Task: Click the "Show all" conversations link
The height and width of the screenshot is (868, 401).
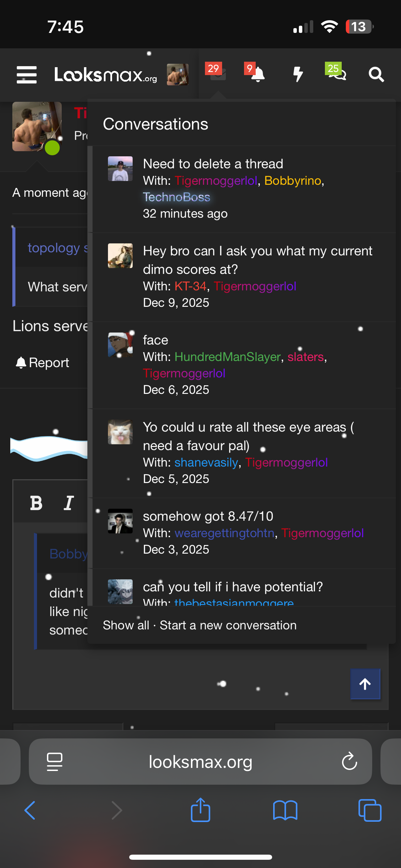Action: point(126,625)
